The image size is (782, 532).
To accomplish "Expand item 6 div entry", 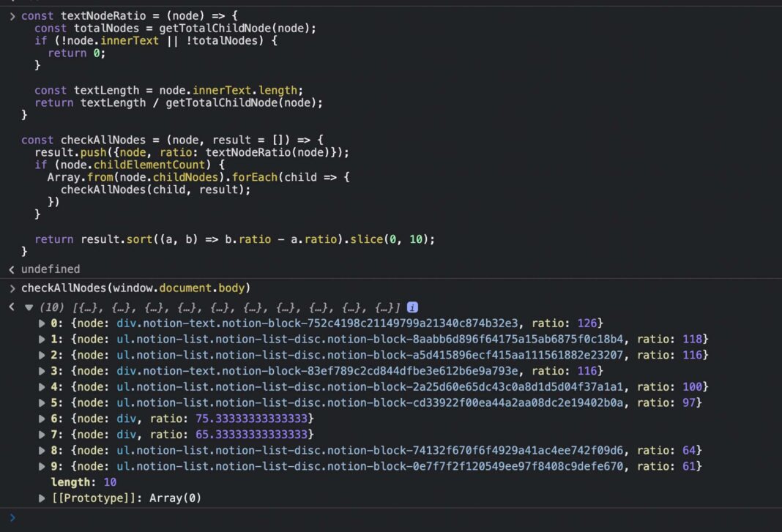I will pyautogui.click(x=42, y=418).
